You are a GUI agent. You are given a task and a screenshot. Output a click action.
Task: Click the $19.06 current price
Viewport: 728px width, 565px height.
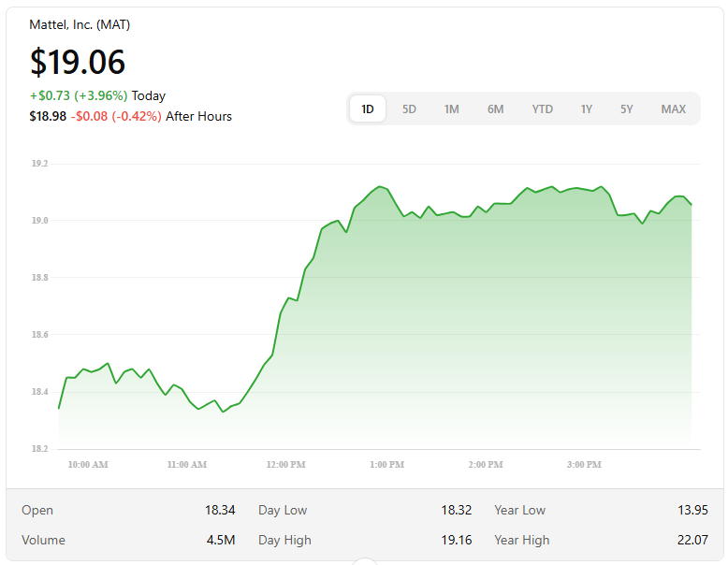pos(78,62)
